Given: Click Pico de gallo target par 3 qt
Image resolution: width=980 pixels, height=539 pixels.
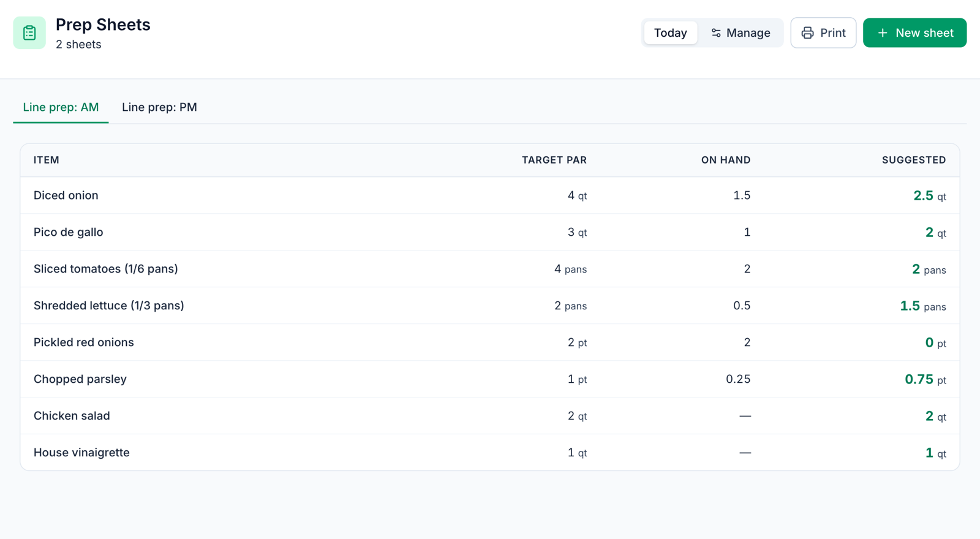Looking at the screenshot, I should point(577,232).
